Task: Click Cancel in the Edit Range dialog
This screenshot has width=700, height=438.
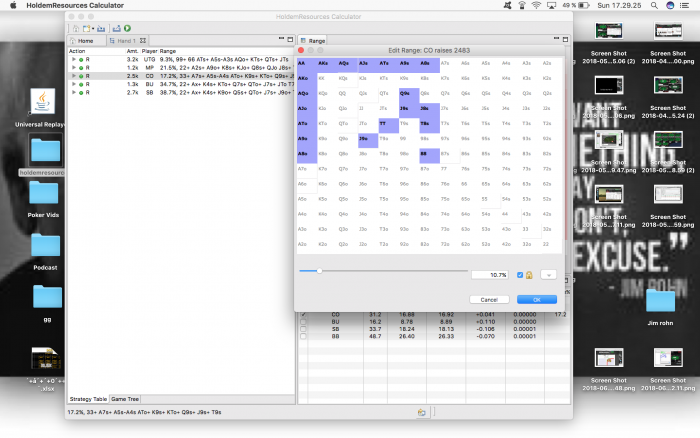Action: [x=489, y=300]
